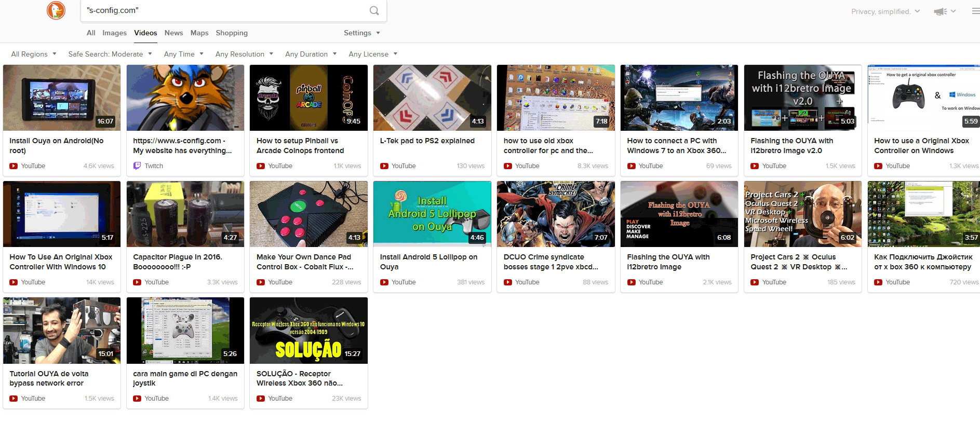Open the Any License filter

pyautogui.click(x=373, y=54)
